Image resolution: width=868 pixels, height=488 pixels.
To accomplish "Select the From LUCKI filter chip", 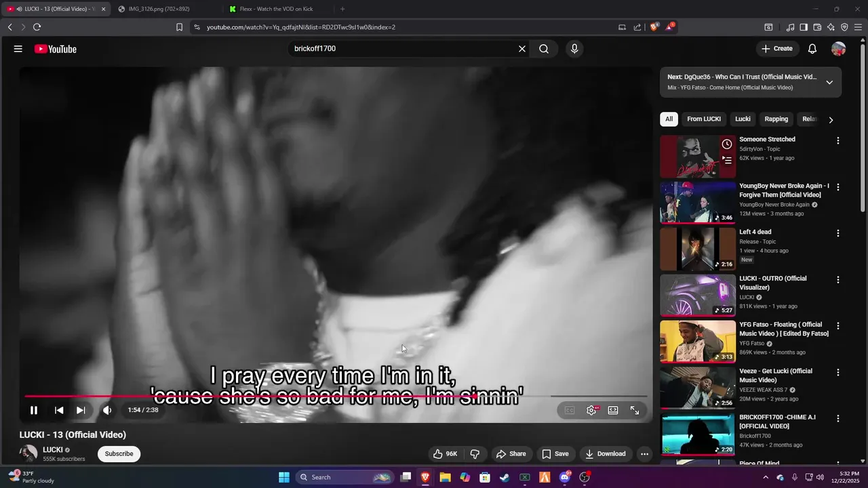I will pos(704,119).
